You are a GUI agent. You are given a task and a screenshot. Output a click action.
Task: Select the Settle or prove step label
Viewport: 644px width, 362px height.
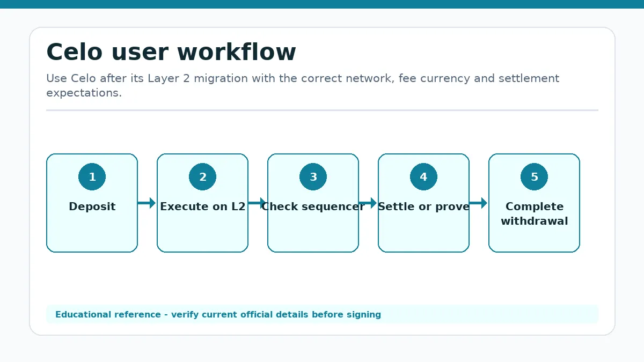point(423,206)
